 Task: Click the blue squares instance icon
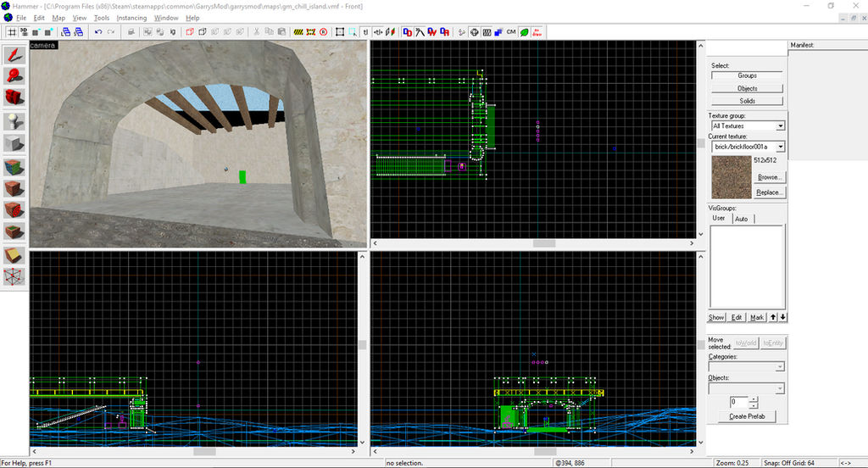pos(498,32)
